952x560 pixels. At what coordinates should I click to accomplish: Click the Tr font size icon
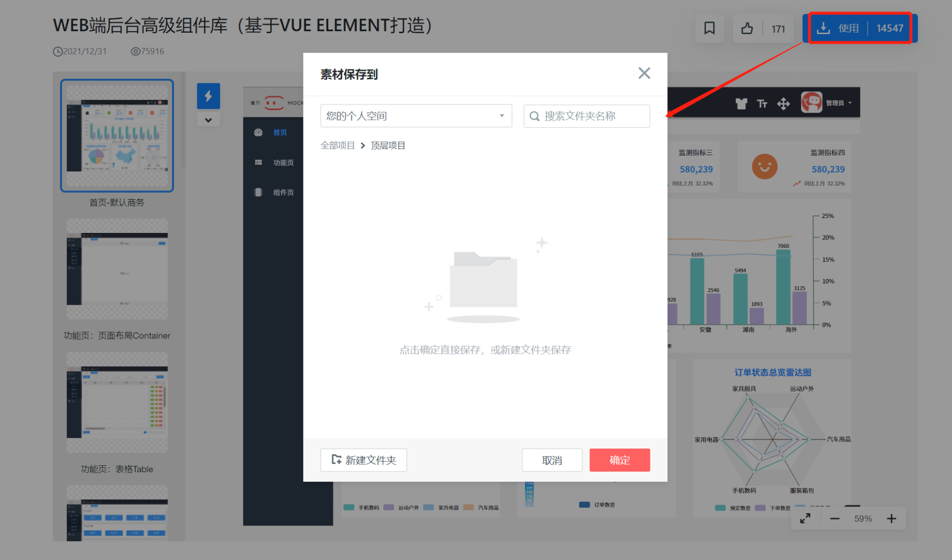(x=762, y=103)
